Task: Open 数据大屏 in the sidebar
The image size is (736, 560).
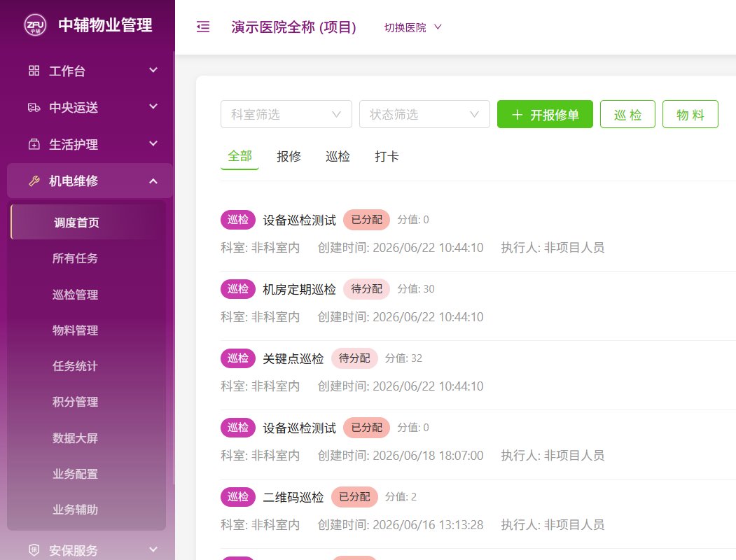Action: point(75,438)
